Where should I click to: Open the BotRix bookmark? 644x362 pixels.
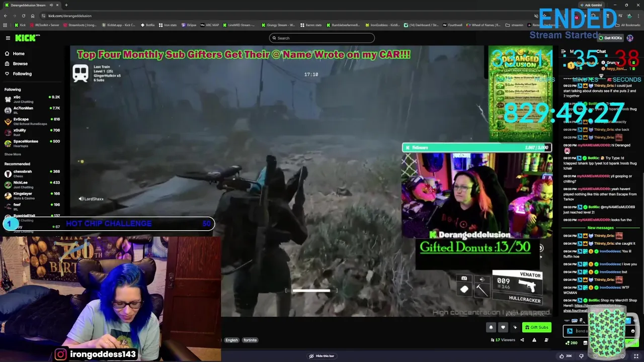coord(147,25)
